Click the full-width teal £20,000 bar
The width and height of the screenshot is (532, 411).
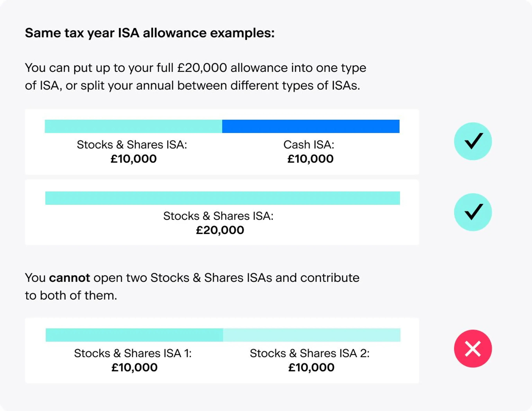222,198
